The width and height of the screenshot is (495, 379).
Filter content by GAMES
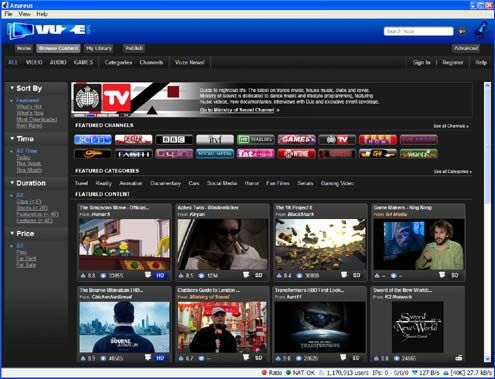(x=83, y=62)
